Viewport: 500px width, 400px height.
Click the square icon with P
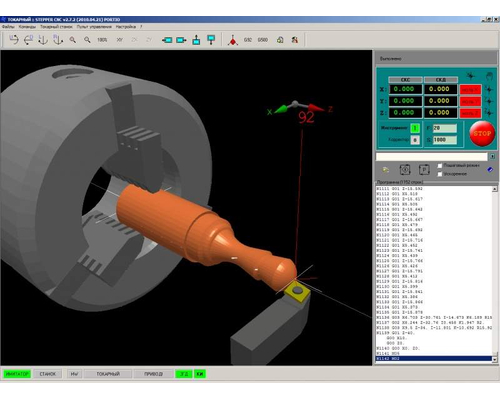[424, 170]
